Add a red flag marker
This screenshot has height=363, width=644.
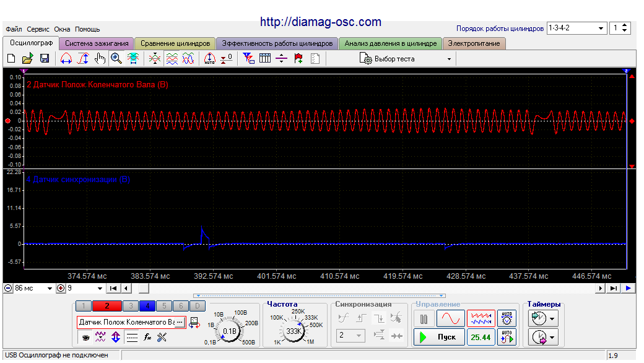pos(298,59)
